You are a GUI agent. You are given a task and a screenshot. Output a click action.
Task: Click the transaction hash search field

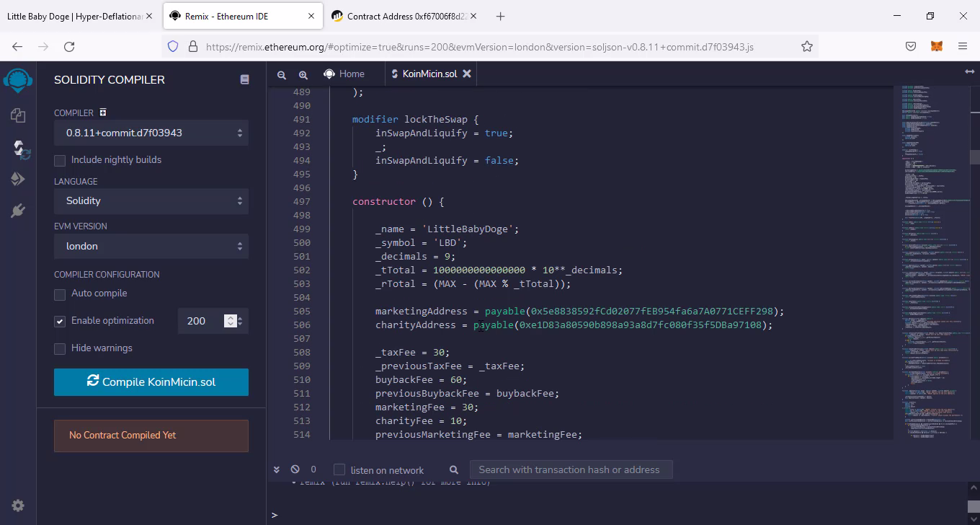[570, 469]
